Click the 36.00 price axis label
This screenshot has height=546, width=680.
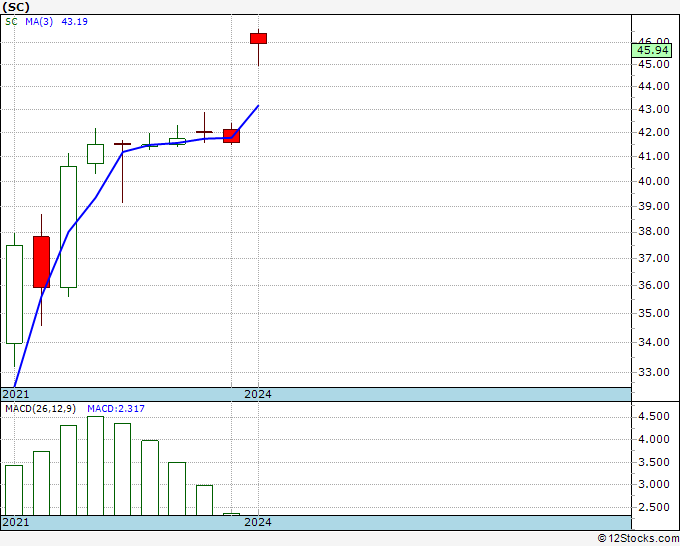(654, 285)
